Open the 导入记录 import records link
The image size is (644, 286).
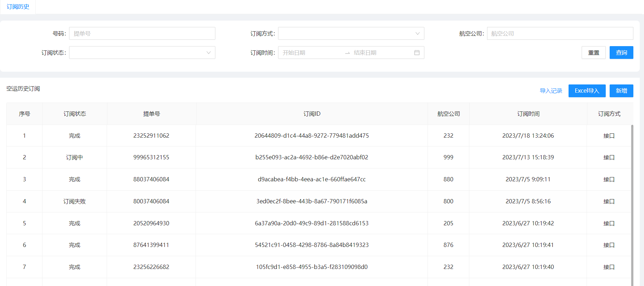coord(551,91)
